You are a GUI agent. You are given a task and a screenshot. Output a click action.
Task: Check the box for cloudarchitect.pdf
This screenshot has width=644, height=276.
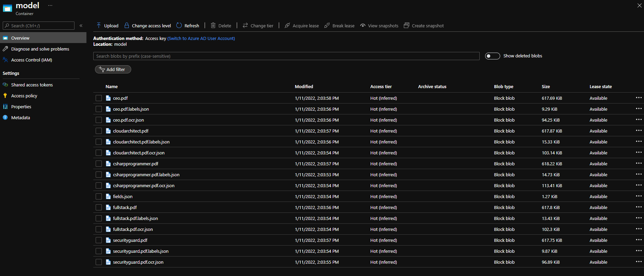[99, 131]
